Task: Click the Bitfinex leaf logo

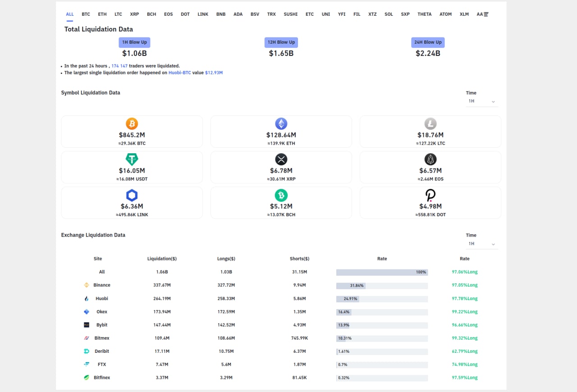Action: (87, 378)
